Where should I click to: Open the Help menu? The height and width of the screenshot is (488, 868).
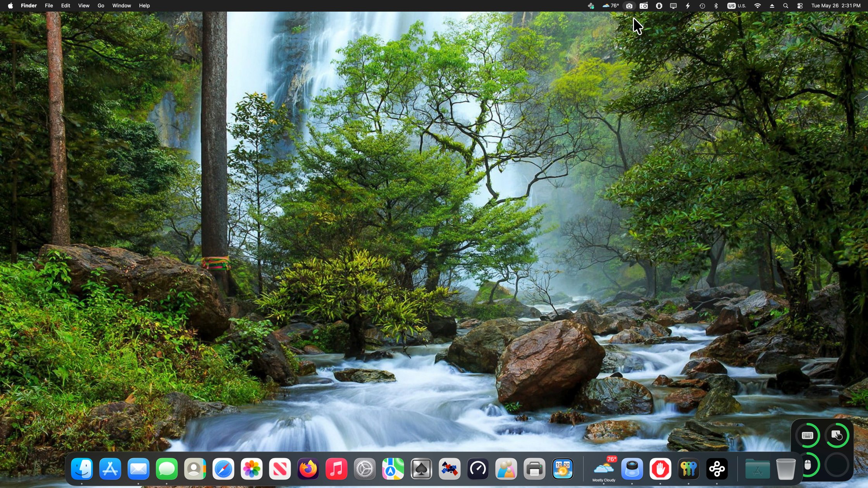click(x=144, y=6)
